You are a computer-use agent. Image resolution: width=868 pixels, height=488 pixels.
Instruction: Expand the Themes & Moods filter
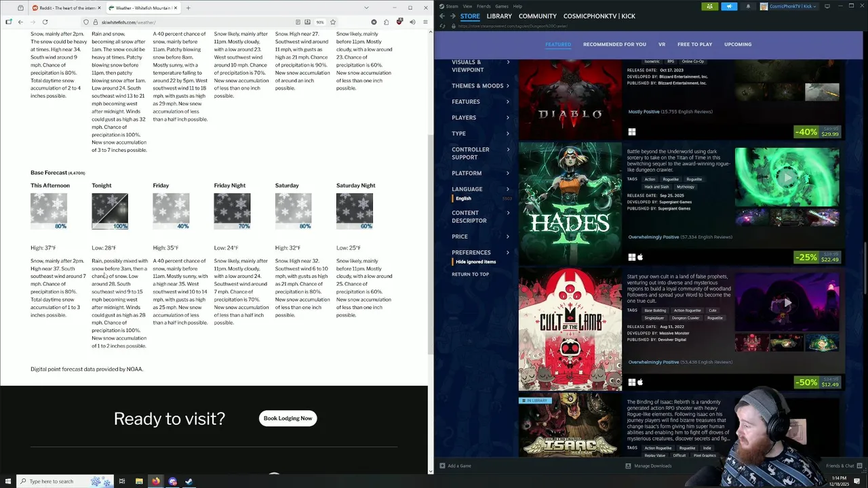(481, 85)
